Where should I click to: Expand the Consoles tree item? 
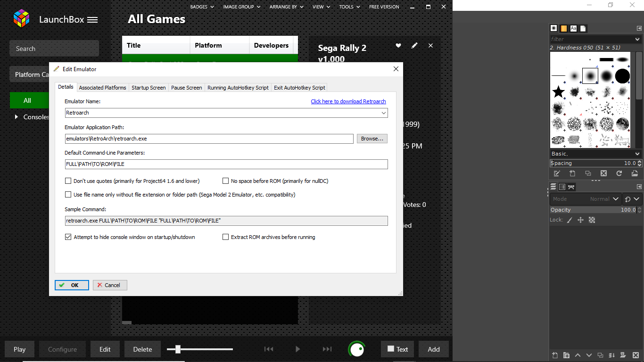tap(17, 117)
